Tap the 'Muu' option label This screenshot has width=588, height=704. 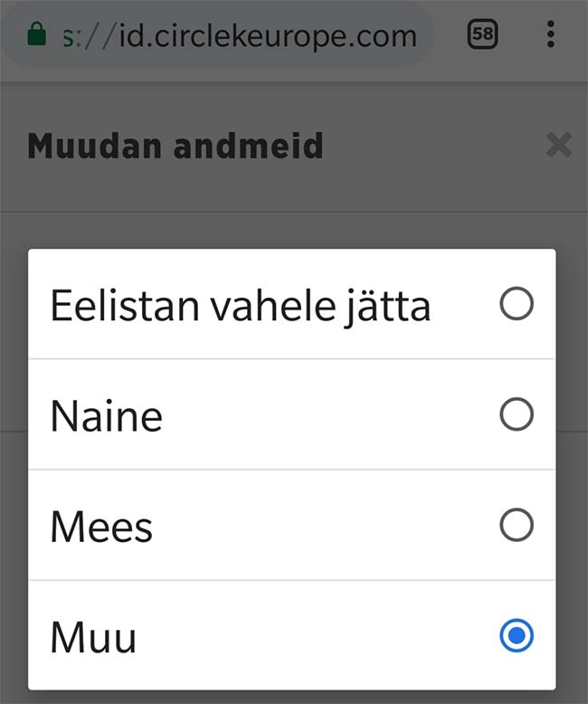(x=93, y=637)
